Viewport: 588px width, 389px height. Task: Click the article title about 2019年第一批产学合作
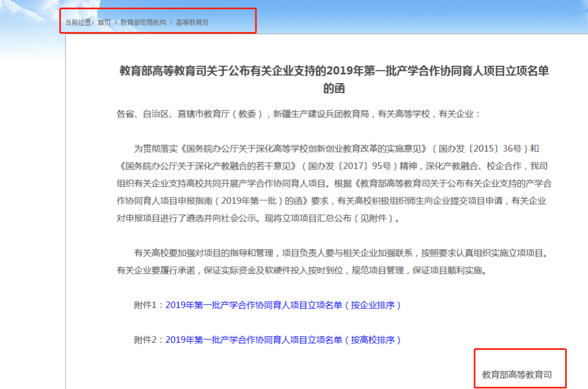pyautogui.click(x=334, y=79)
